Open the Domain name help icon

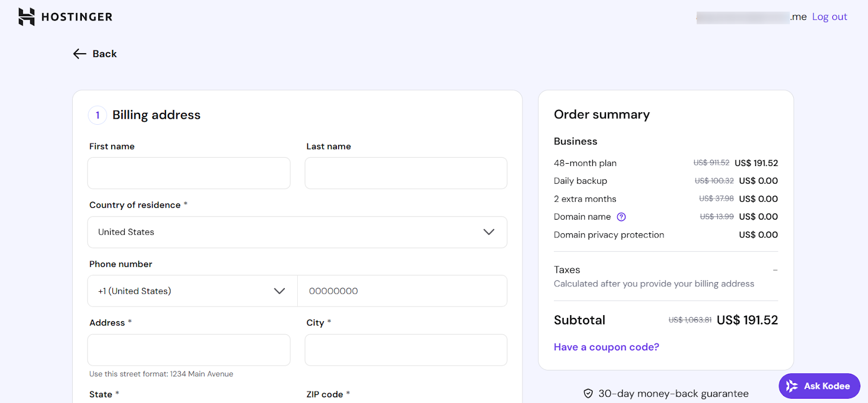coord(621,217)
